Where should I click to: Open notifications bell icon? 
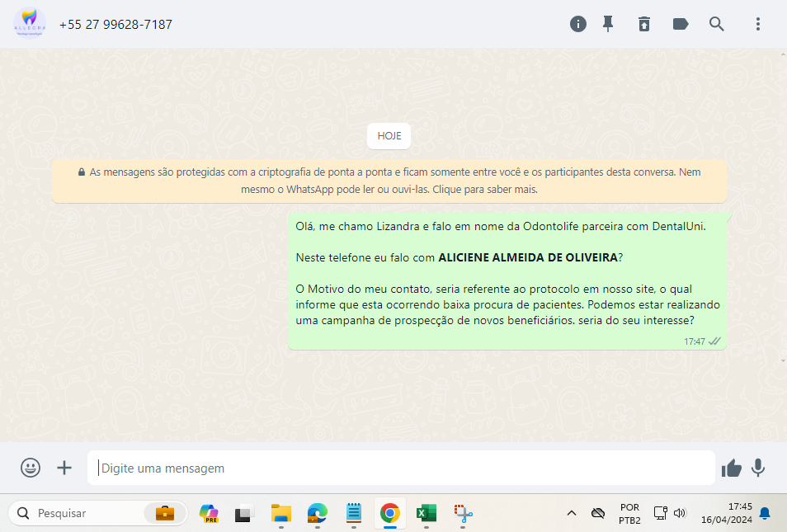pos(765,513)
